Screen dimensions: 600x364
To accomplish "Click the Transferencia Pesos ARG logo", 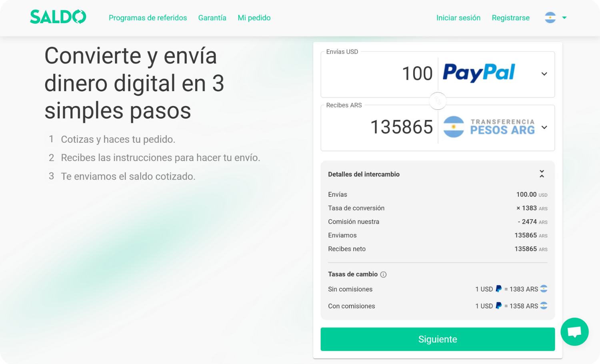I will [489, 127].
